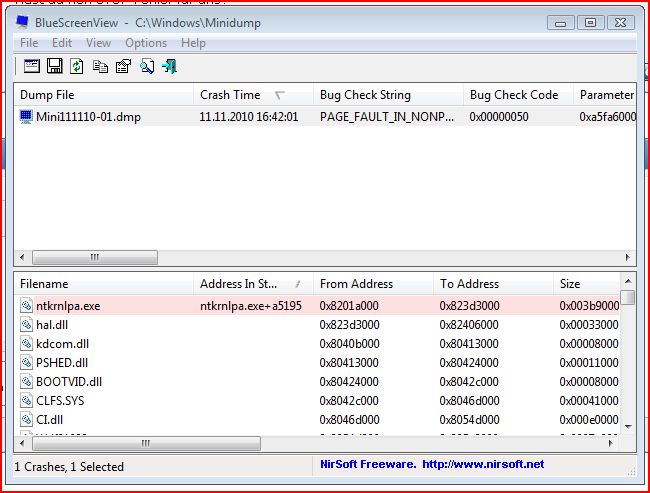This screenshot has width=650, height=493.
Task: Click From Address 0x8201a000
Action: [349, 306]
